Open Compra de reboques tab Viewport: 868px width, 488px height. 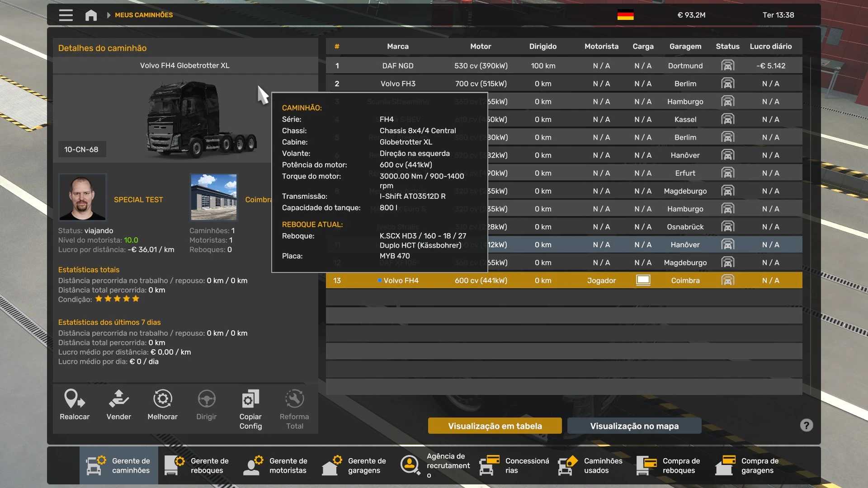point(670,465)
